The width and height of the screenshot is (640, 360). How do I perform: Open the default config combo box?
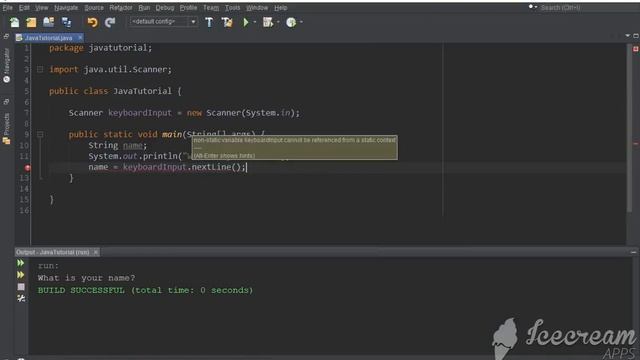tap(163, 22)
